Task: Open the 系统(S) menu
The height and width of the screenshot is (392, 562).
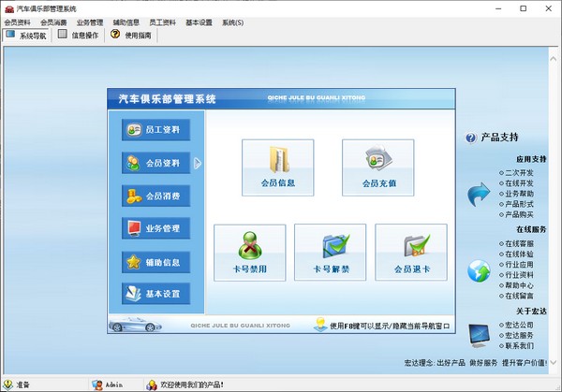Action: coord(232,22)
